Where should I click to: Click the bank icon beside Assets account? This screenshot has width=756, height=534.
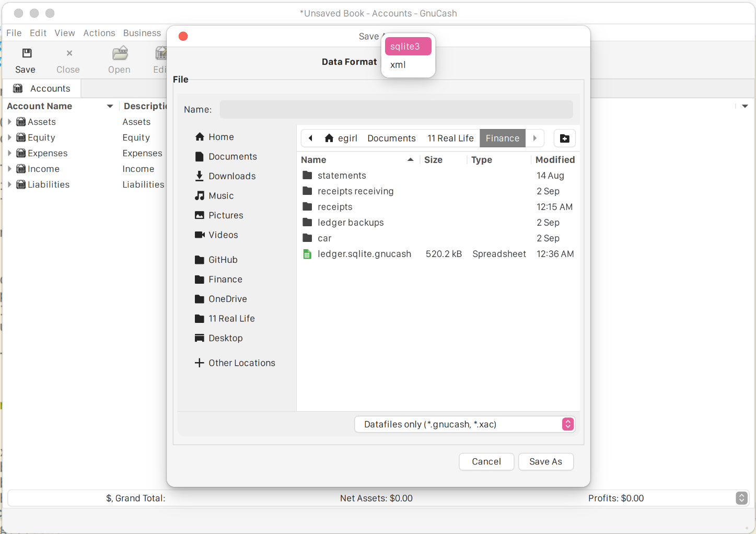pos(20,121)
